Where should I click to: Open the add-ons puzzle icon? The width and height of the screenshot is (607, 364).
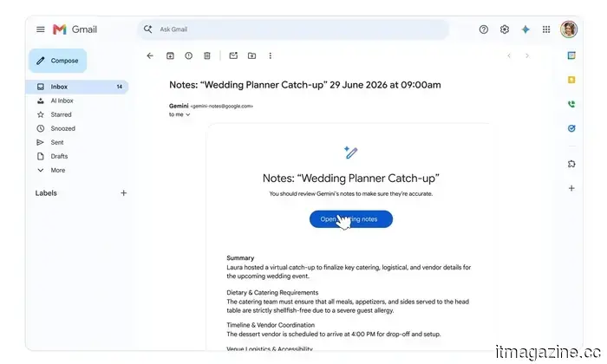pos(571,164)
